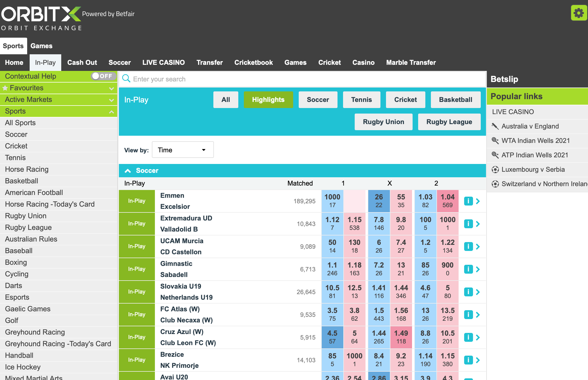Image resolution: width=588 pixels, height=380 pixels.
Task: Open Cricketbook menu item
Action: tap(254, 63)
